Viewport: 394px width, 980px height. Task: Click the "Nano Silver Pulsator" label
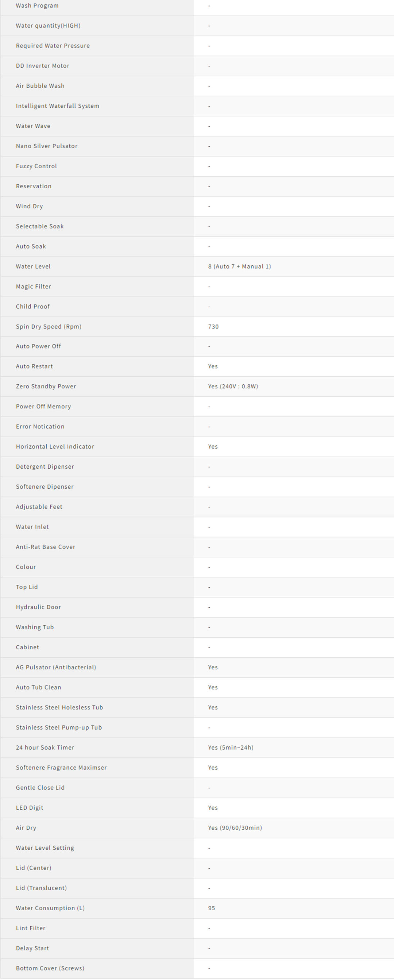coord(46,146)
